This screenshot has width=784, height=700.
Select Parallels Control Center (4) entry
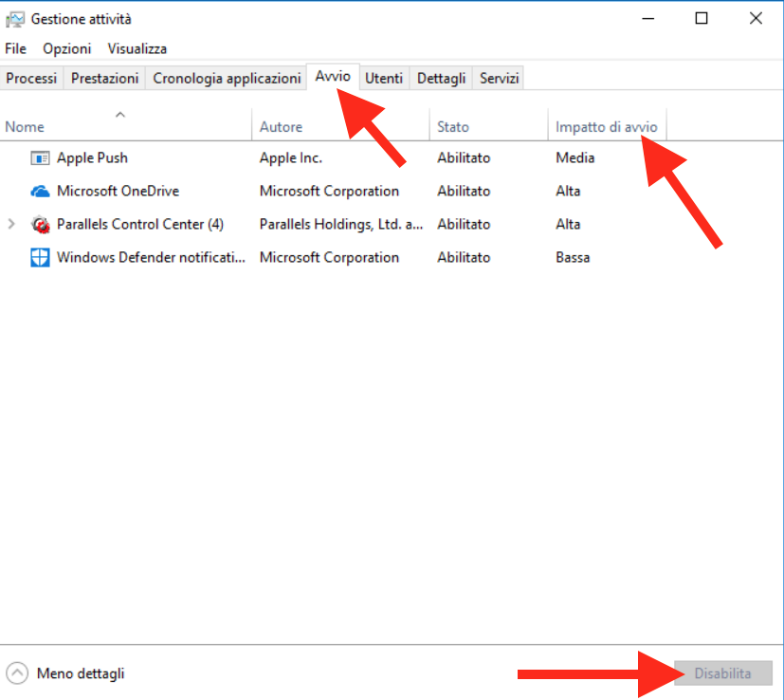point(140,224)
